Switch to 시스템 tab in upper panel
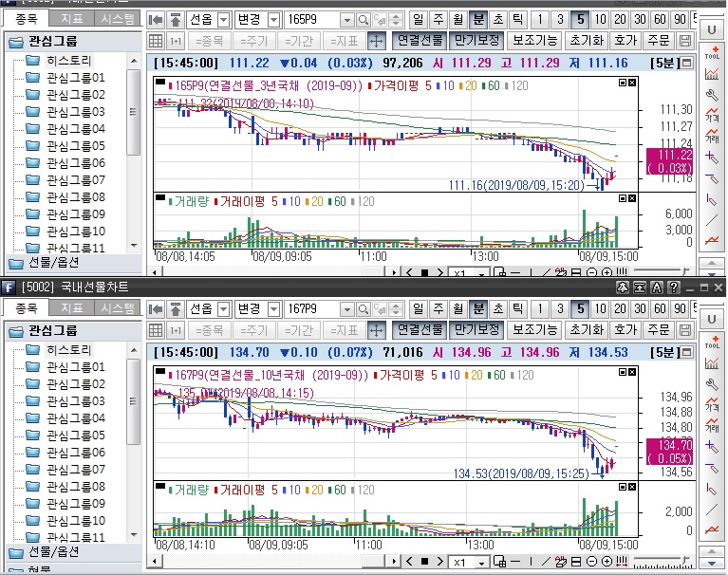Screen dimensions: 728x575 [x=117, y=19]
